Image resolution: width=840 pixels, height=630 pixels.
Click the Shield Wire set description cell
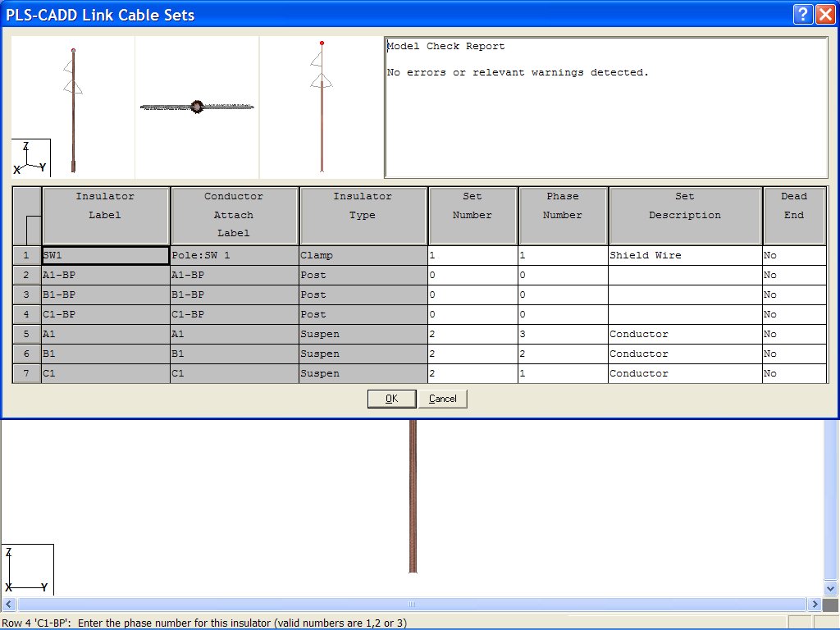685,255
